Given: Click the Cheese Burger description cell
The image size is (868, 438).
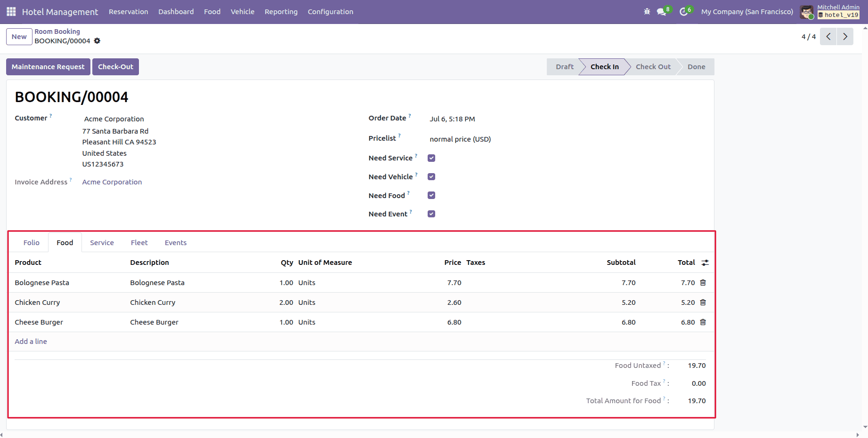Looking at the screenshot, I should [154, 322].
